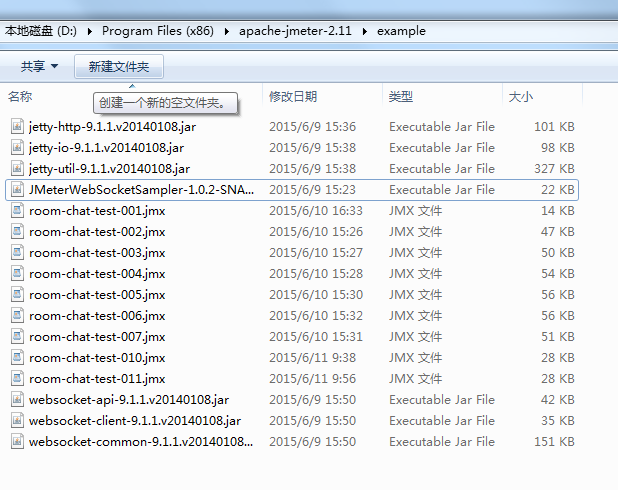Select file room-chat-test-010.jmx
This screenshot has width=618, height=490.
click(97, 358)
